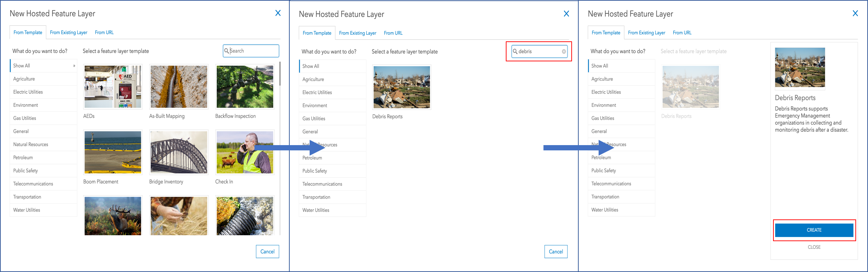Switch to From Existing Layer tab above debris search
868x272 pixels.
(x=357, y=33)
